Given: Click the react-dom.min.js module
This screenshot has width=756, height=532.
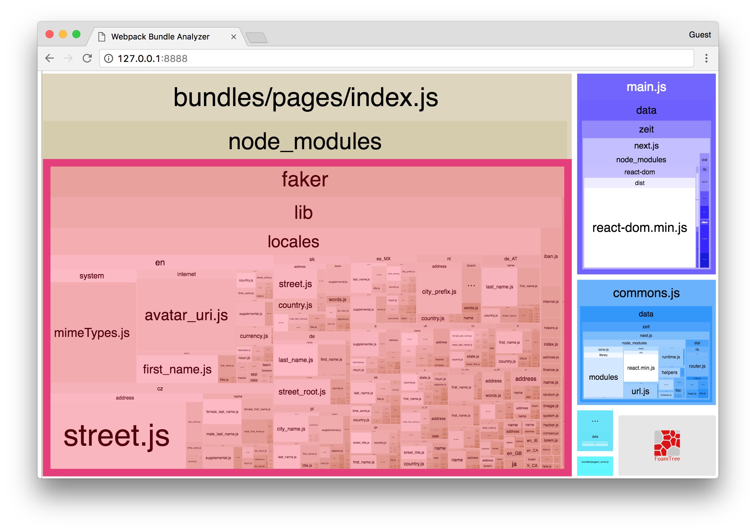Looking at the screenshot, I should click(639, 228).
